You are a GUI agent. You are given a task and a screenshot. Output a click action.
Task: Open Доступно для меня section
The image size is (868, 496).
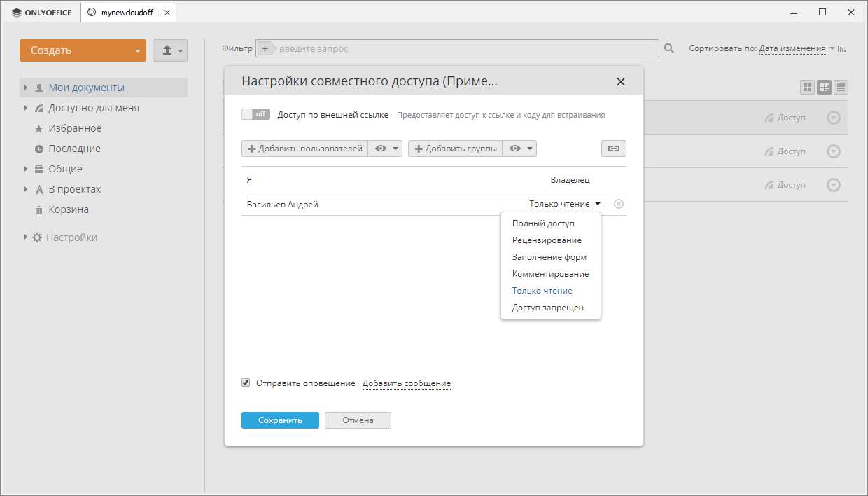coord(94,108)
